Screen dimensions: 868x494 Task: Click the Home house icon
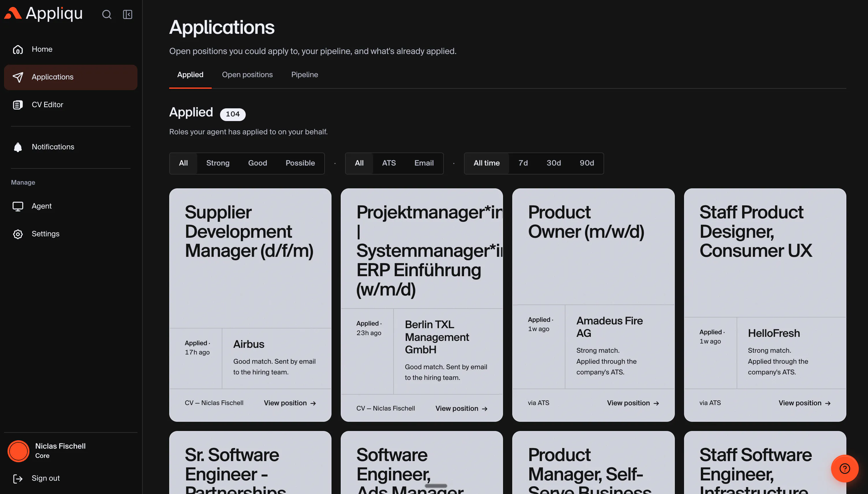point(18,49)
